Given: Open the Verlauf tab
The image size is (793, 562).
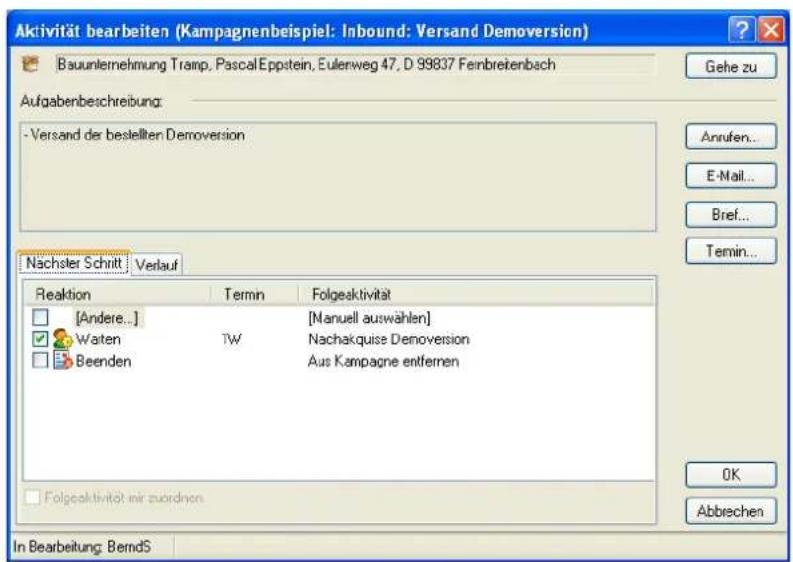Looking at the screenshot, I should pyautogui.click(x=156, y=265).
